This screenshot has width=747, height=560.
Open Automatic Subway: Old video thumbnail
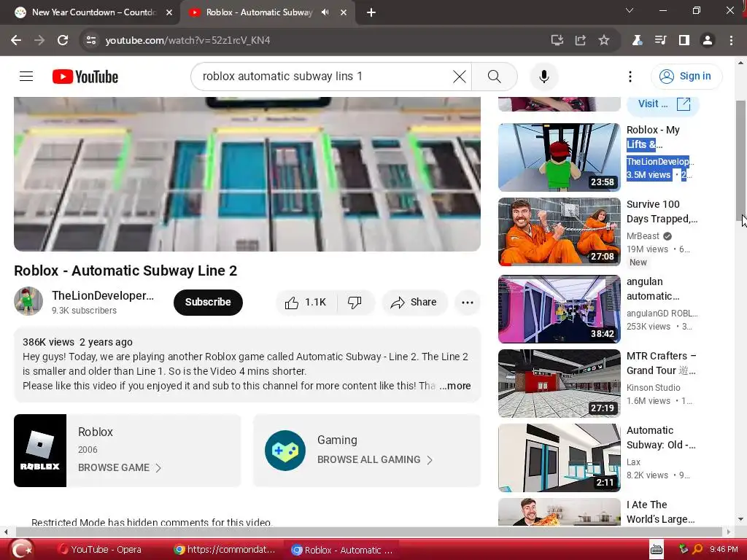[560, 458]
